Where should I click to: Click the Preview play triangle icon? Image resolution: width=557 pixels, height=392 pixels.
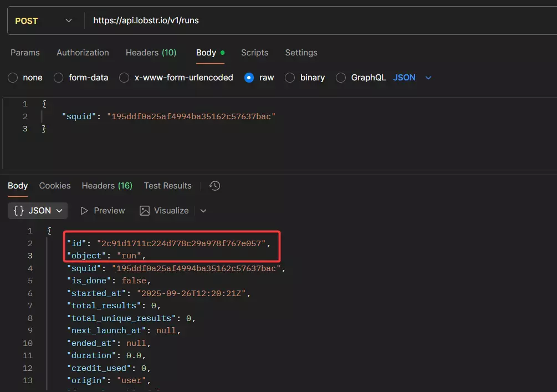[84, 210]
